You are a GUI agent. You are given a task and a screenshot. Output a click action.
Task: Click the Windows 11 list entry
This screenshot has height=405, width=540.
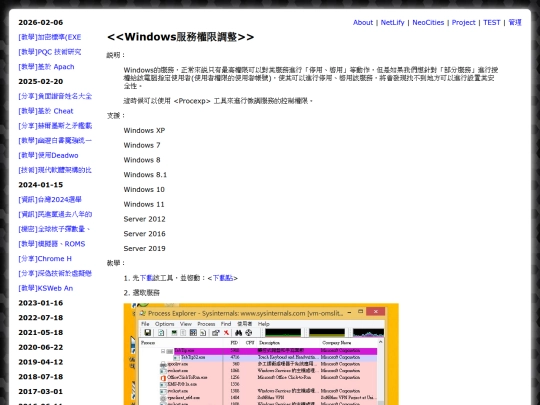coord(144,205)
